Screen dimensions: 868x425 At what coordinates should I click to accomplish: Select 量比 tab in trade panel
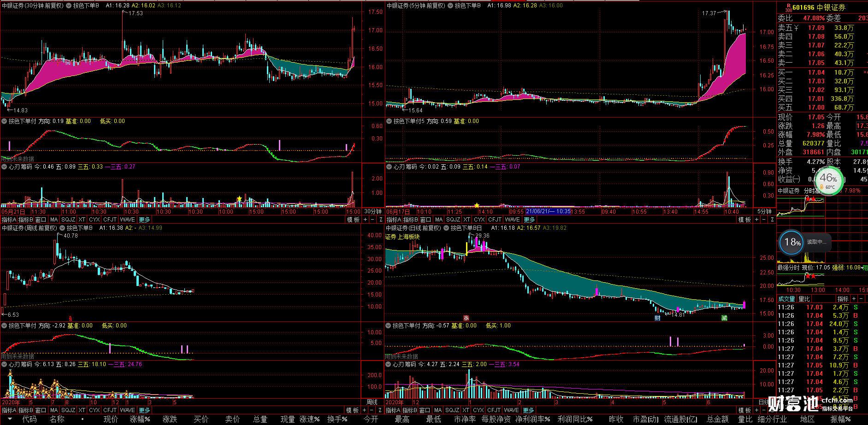tap(804, 299)
